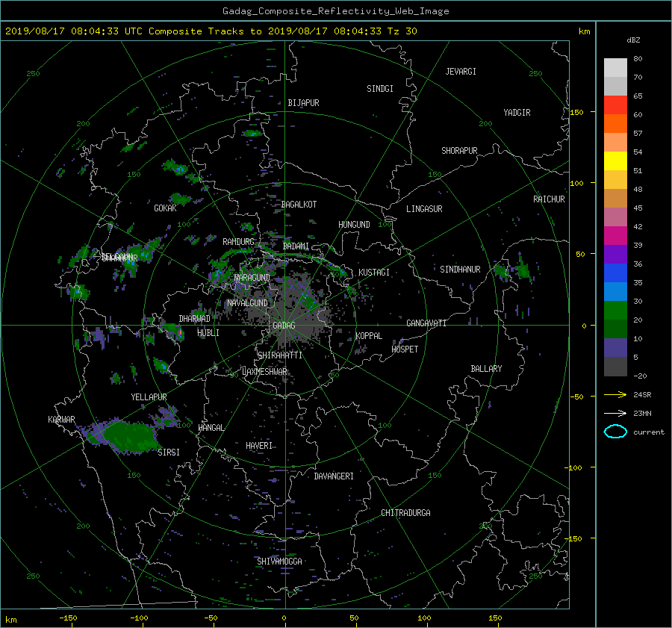Click the BIJAPUR city label

[x=303, y=103]
